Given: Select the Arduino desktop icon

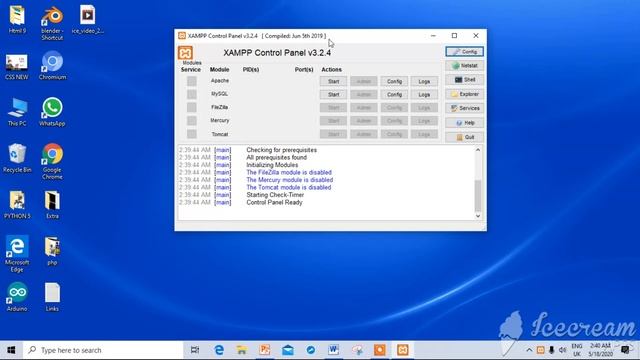Looking at the screenshot, I should [17, 297].
